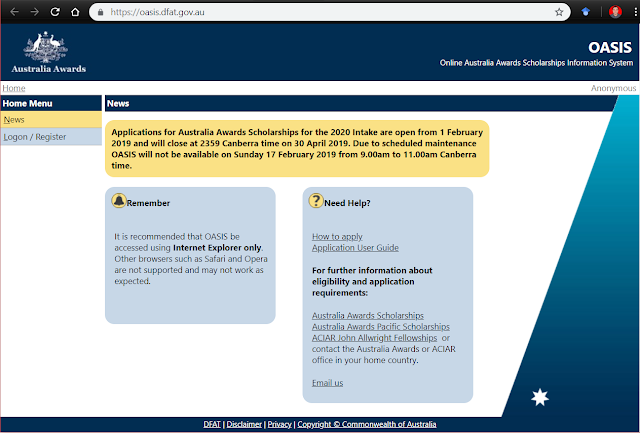Click the News section header
The image size is (640, 433).
click(361, 103)
